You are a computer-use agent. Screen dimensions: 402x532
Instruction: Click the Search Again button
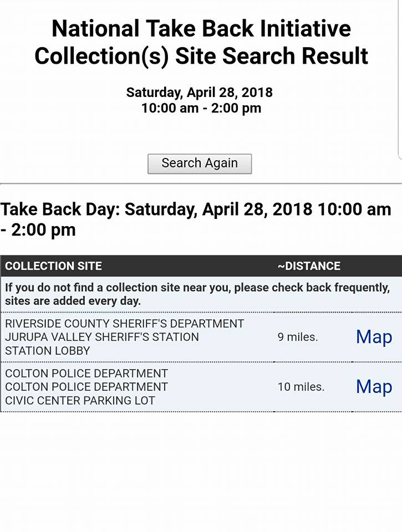(200, 163)
